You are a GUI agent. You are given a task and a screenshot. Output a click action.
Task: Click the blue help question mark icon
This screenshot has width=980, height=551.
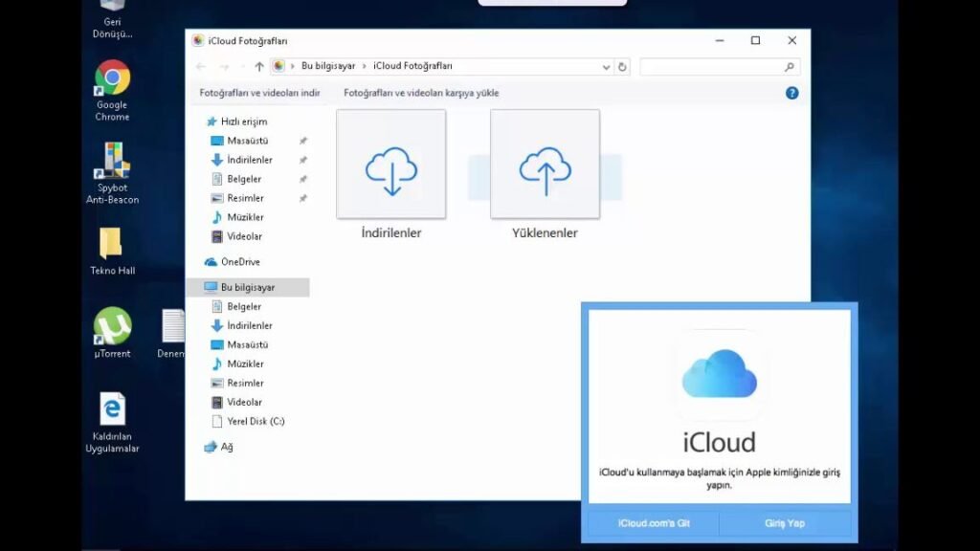[791, 93]
